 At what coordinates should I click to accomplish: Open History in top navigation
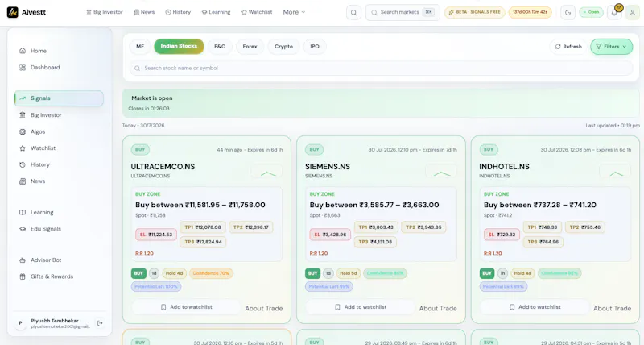[178, 12]
